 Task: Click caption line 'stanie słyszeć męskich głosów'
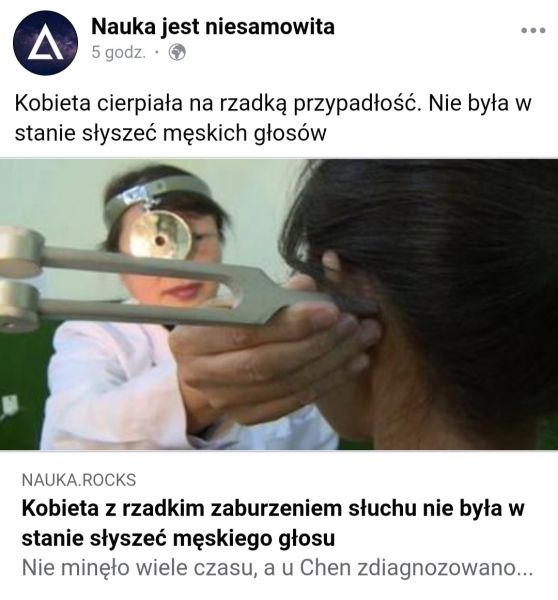[170, 134]
